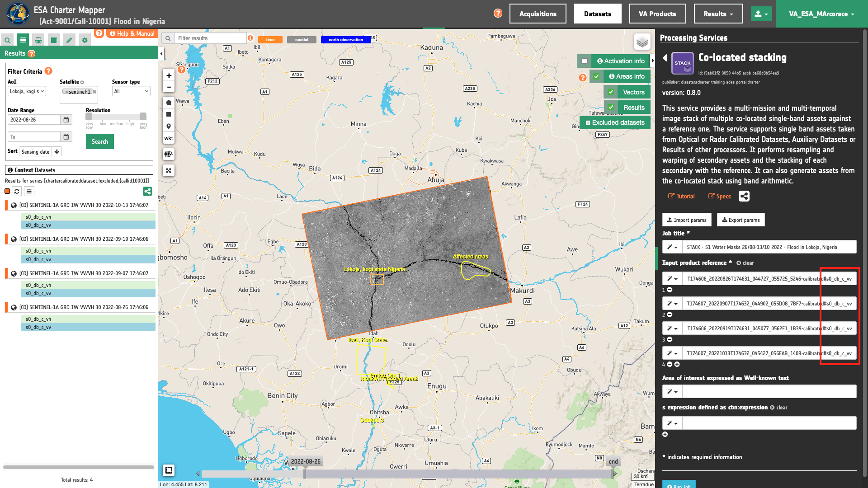Image resolution: width=868 pixels, height=488 pixels.
Task: Open the results list tab
Action: coord(23,40)
